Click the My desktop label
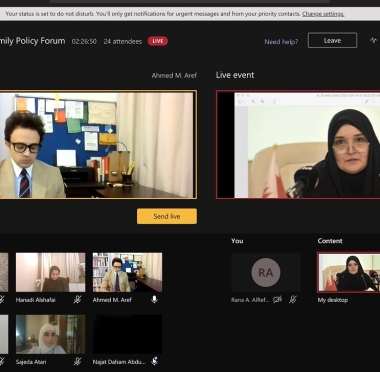Viewport: 380px width, 372px height. click(x=333, y=300)
